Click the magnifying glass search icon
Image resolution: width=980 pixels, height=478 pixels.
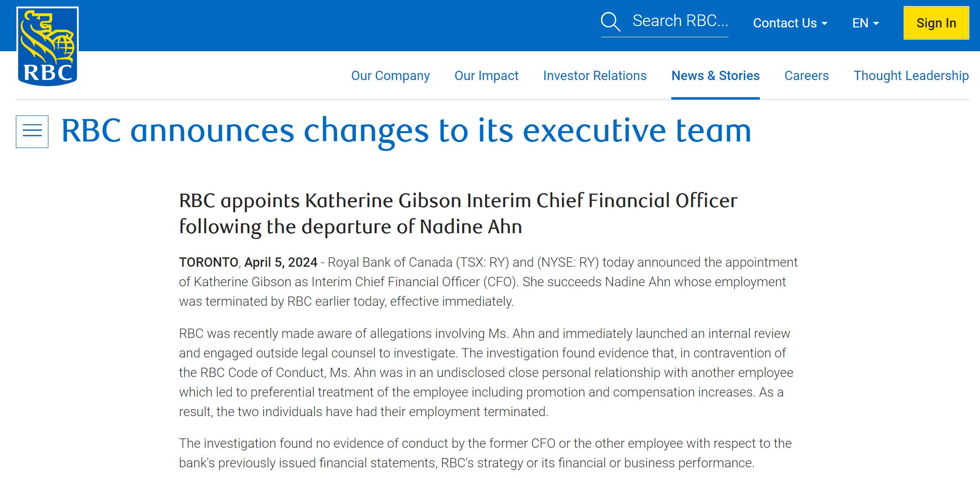[x=610, y=22]
